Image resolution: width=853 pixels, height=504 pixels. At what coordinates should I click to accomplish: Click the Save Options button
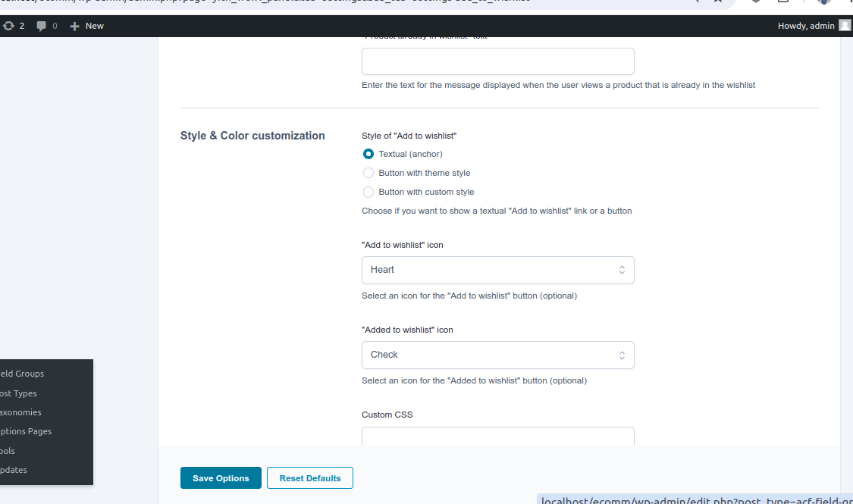[x=221, y=478]
